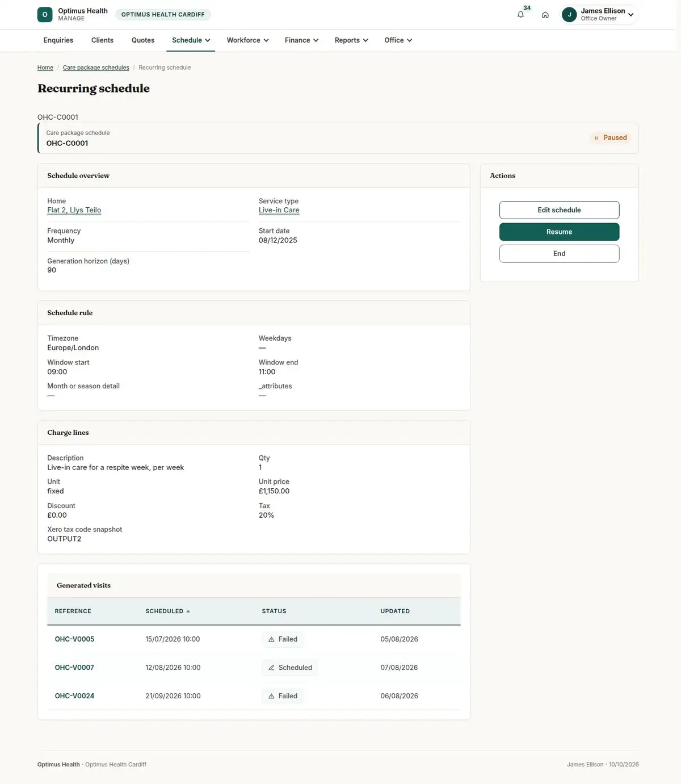Go to the Enquiries tab
The height and width of the screenshot is (784, 681).
58,40
